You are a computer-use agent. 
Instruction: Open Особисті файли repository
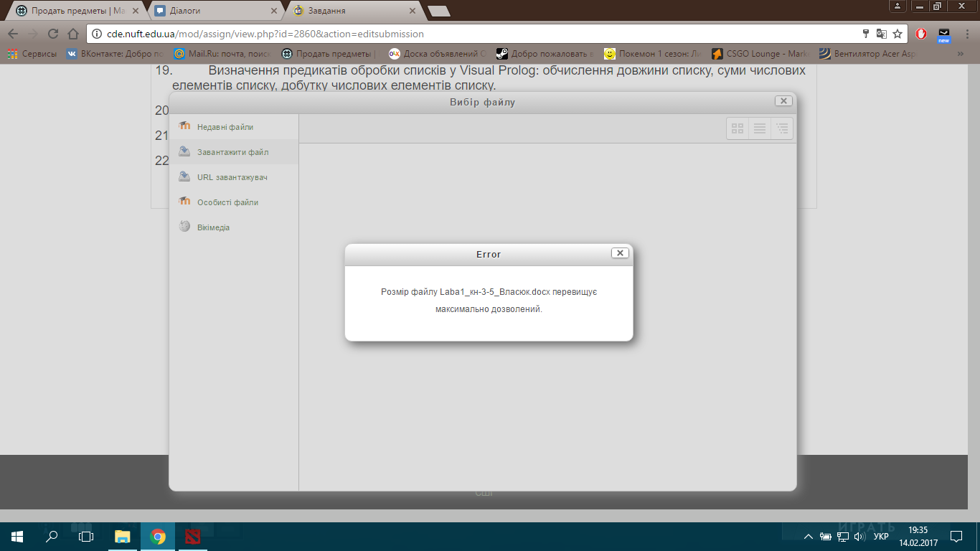[x=227, y=202]
